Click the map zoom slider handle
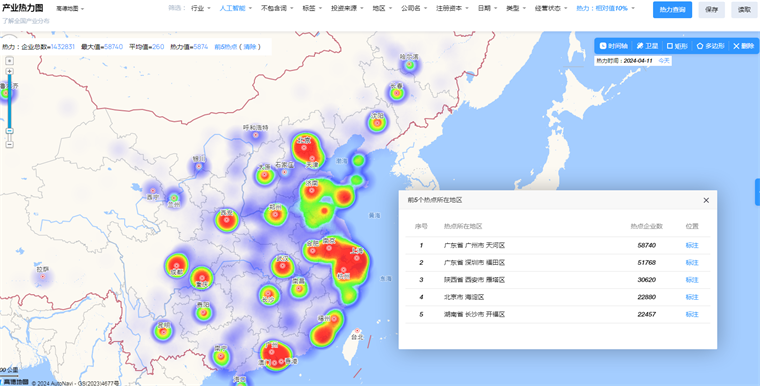This screenshot has height=386, width=760. tap(9, 131)
